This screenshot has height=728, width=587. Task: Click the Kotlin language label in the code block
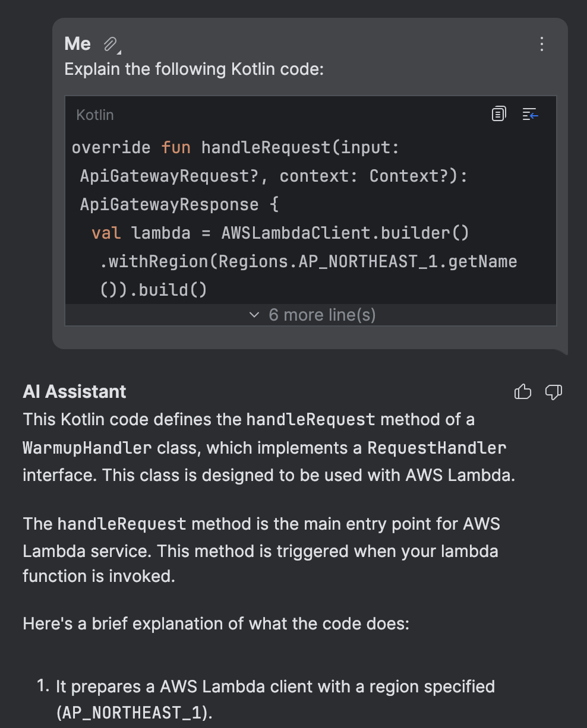coord(95,115)
